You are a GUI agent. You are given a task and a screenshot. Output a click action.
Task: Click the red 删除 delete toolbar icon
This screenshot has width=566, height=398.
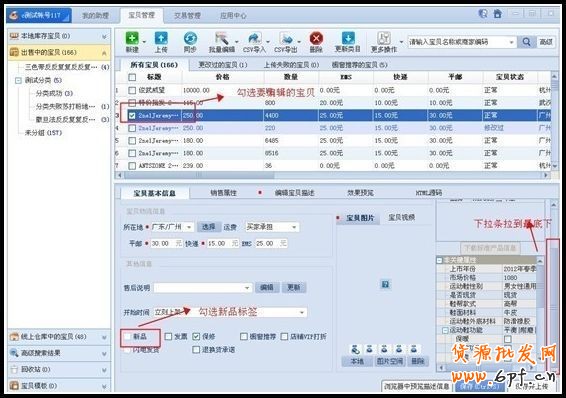point(316,38)
